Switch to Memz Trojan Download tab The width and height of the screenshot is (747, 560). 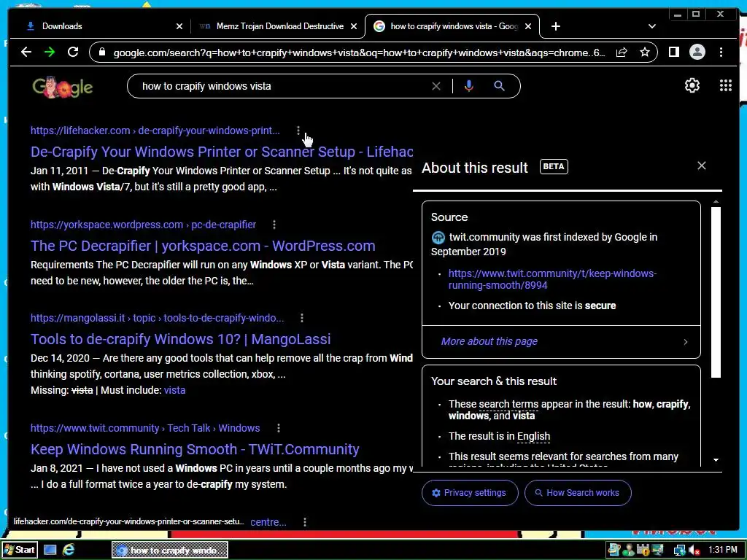tap(278, 26)
